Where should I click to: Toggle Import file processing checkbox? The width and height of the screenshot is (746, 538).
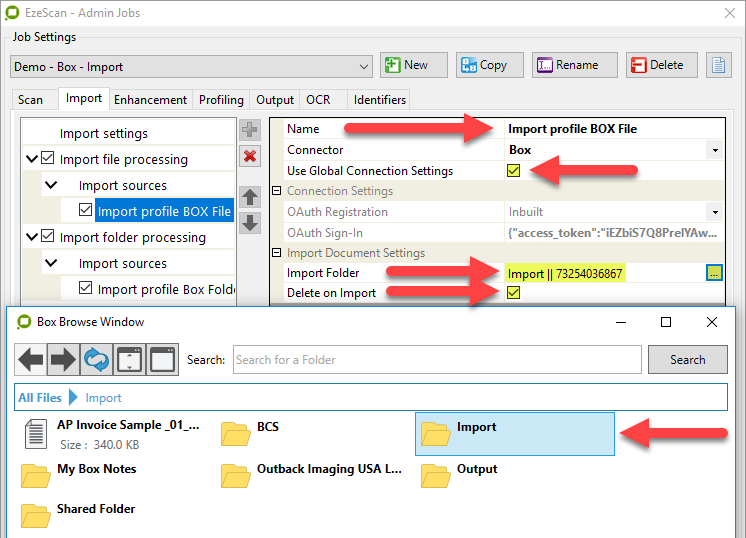(x=48, y=158)
